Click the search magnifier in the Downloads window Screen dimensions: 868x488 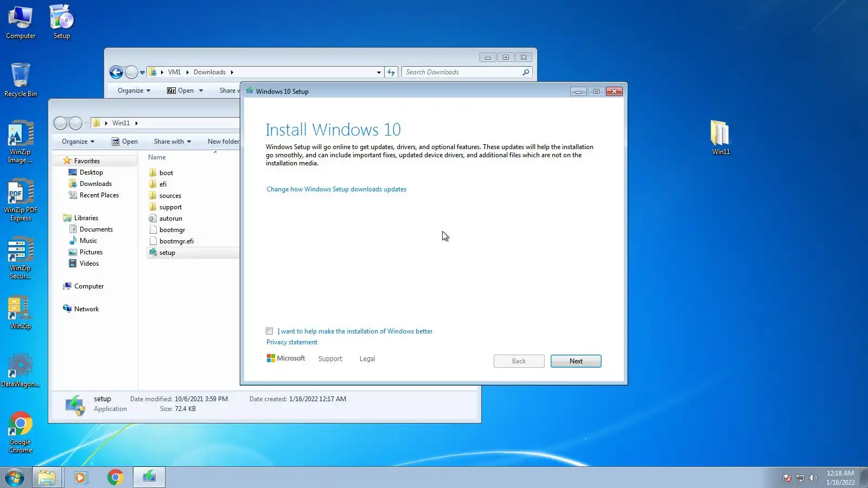click(x=526, y=72)
